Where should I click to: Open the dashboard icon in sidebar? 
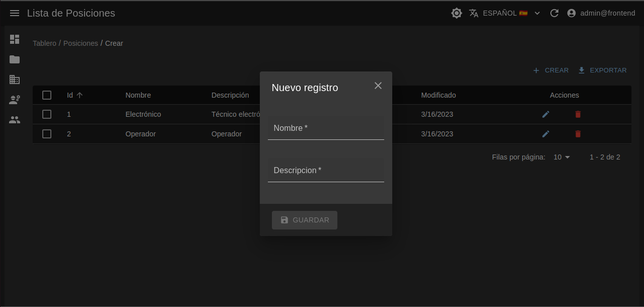click(x=15, y=39)
